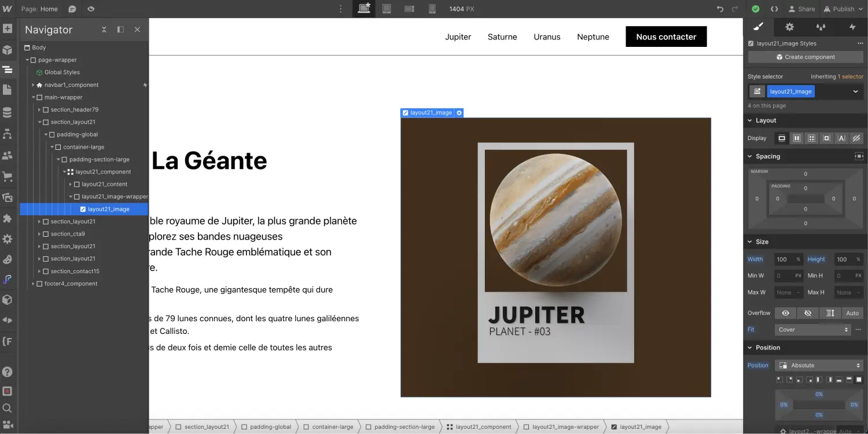The width and height of the screenshot is (868, 434).
Task: Click the Publish button
Action: tap(840, 9)
